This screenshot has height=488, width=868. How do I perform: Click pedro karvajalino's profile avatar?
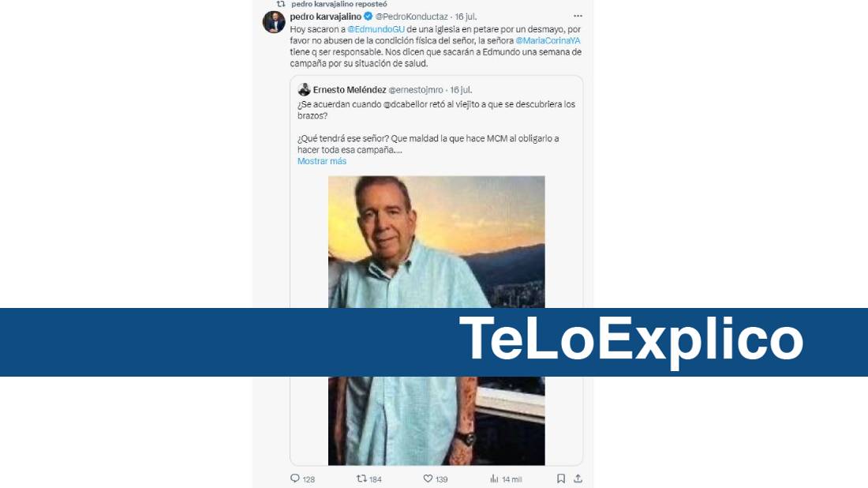274,22
